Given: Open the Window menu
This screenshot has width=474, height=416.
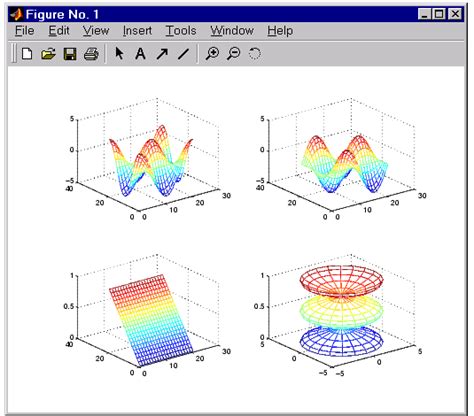Looking at the screenshot, I should [232, 31].
